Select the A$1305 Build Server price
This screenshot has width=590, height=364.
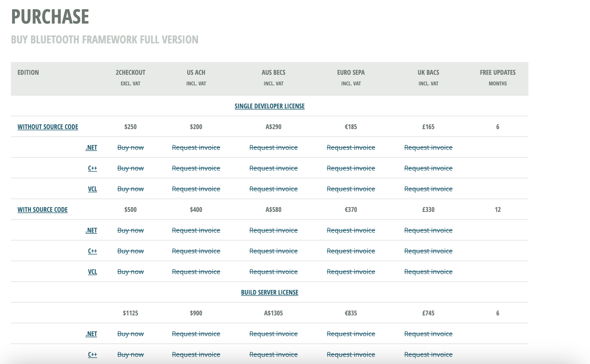click(x=273, y=313)
